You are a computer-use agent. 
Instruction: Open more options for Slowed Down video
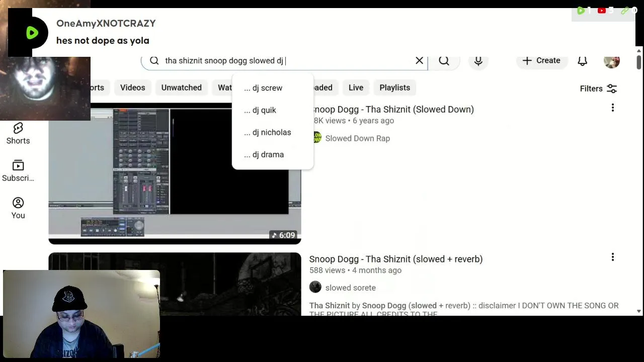(613, 108)
